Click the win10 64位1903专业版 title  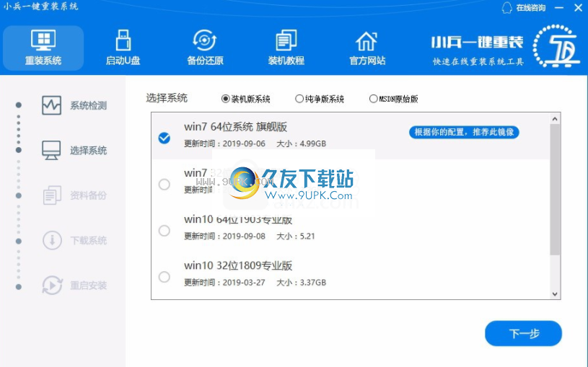point(238,219)
